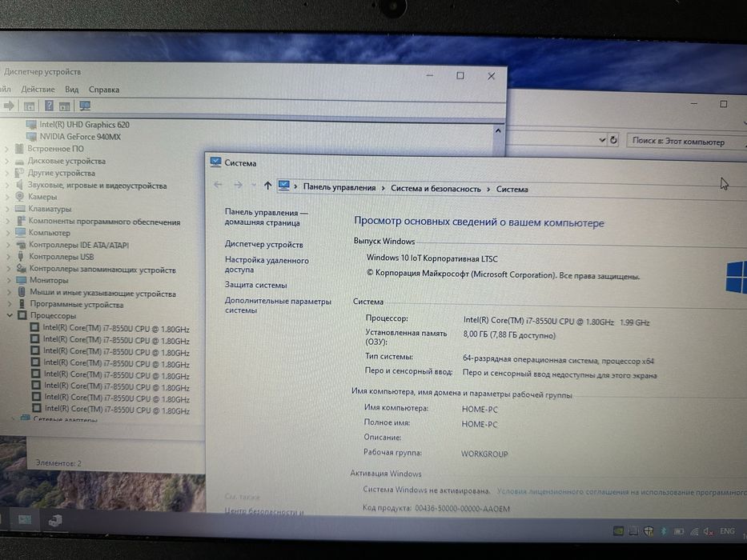This screenshot has height=560, width=747.
Task: Open Панель управления — домашняя страница link
Action: coord(266,217)
